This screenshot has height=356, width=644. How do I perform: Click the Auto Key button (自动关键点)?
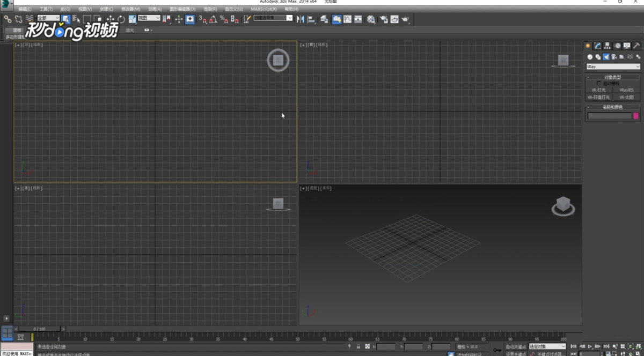pos(516,347)
